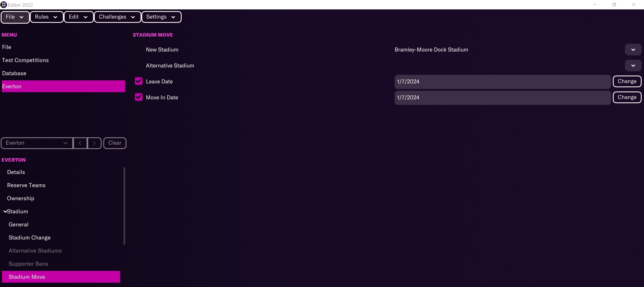Click the New Stadium label
This screenshot has height=287, width=644.
162,50
